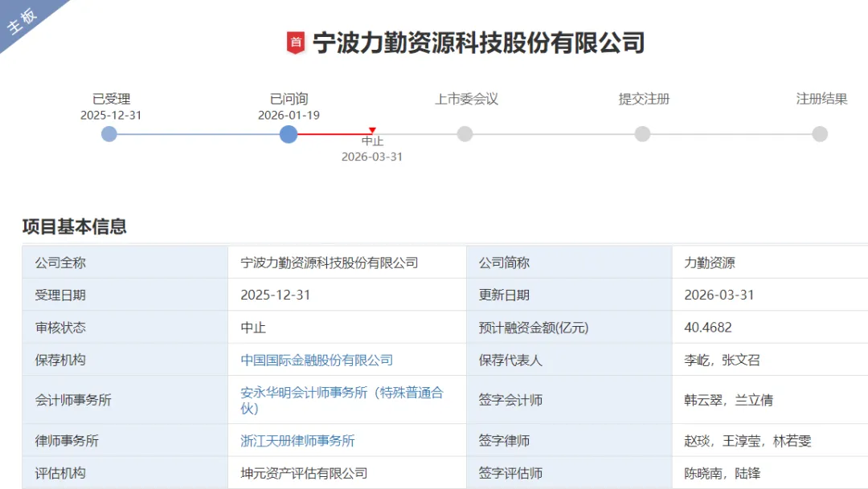868x489 pixels.
Task: Click the 签字会计师 label cell
Action: [x=569, y=400]
